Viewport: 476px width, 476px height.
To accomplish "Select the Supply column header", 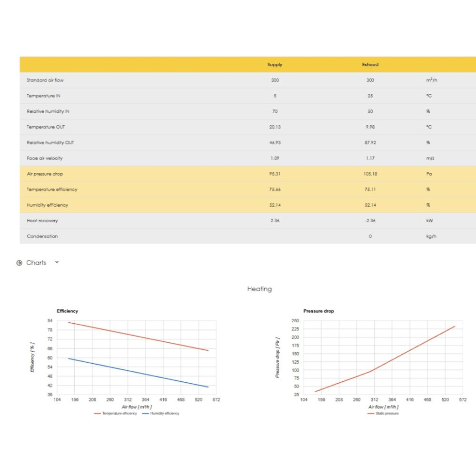I will pyautogui.click(x=275, y=65).
